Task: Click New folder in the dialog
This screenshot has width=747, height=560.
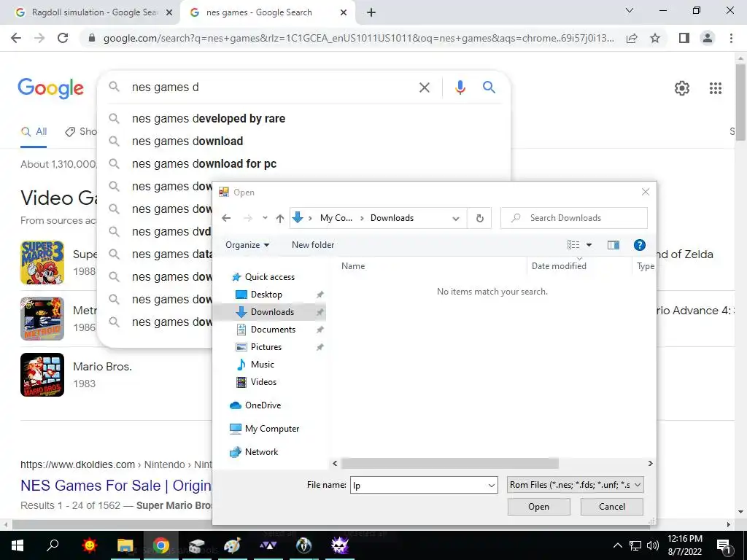Action: [x=313, y=245]
